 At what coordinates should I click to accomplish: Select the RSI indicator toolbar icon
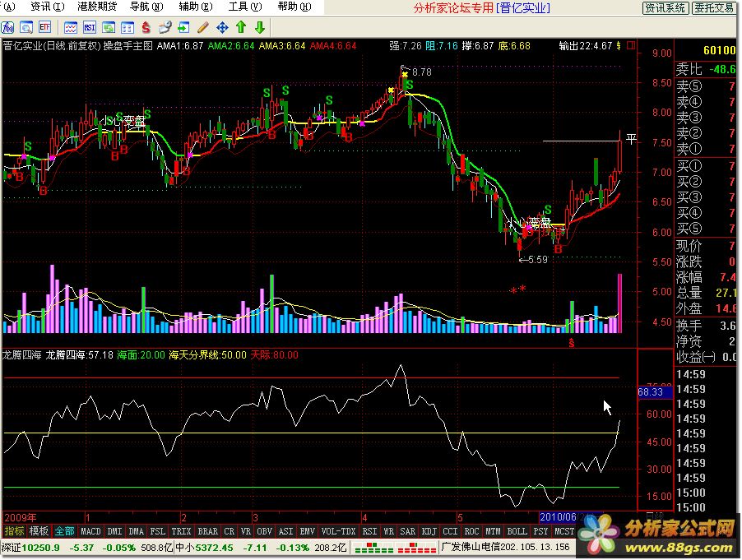click(90, 28)
